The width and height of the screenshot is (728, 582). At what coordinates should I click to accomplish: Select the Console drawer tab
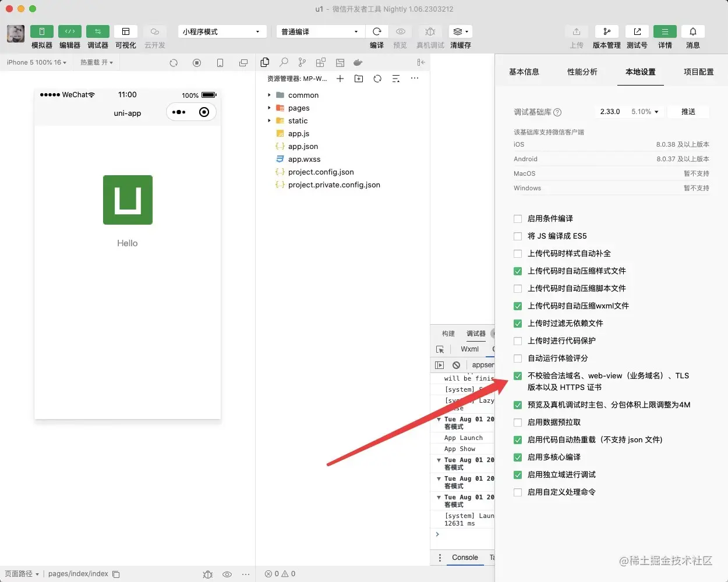[465, 558]
